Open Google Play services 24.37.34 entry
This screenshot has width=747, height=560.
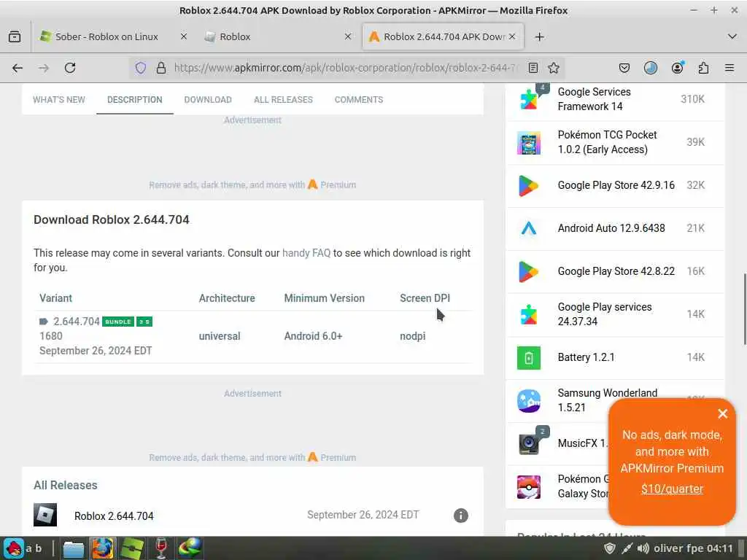coord(605,314)
